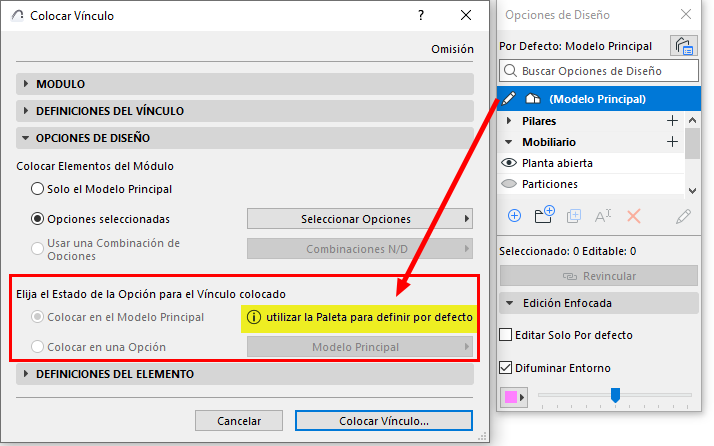Click the pencil edit icon on Modelo Principal
The width and height of the screenshot is (714, 446).
(x=508, y=98)
